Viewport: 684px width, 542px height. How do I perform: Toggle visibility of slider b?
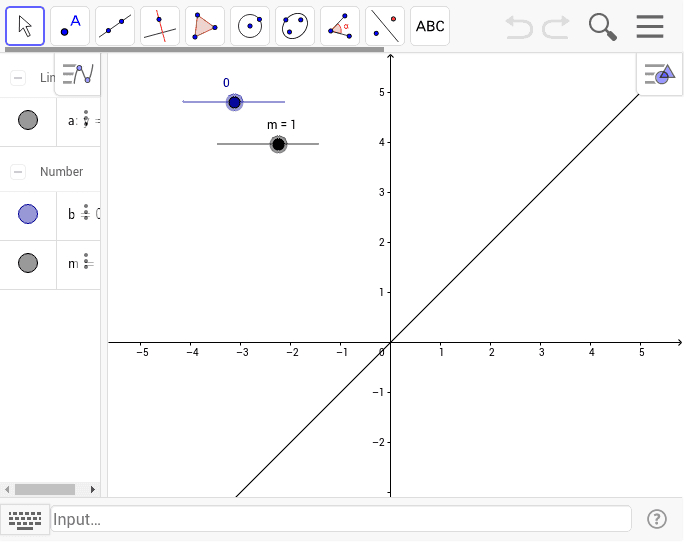tap(28, 214)
